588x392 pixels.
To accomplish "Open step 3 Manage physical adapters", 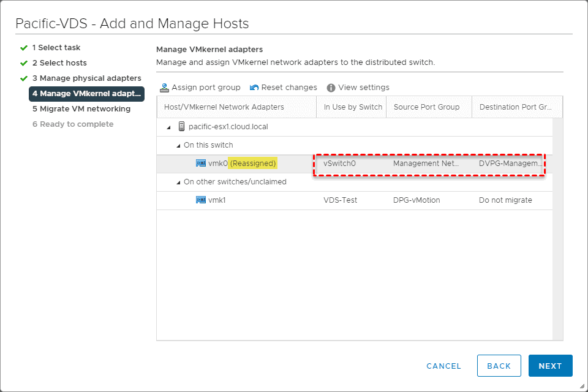I will [86, 78].
